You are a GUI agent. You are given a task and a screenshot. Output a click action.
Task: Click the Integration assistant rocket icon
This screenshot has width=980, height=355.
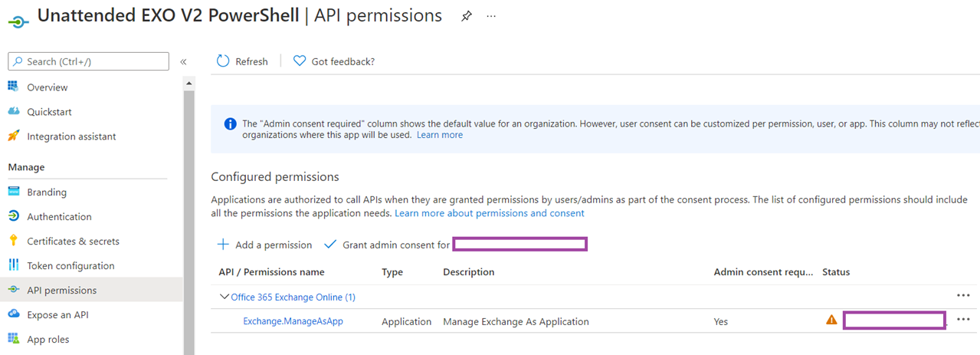pos(13,136)
